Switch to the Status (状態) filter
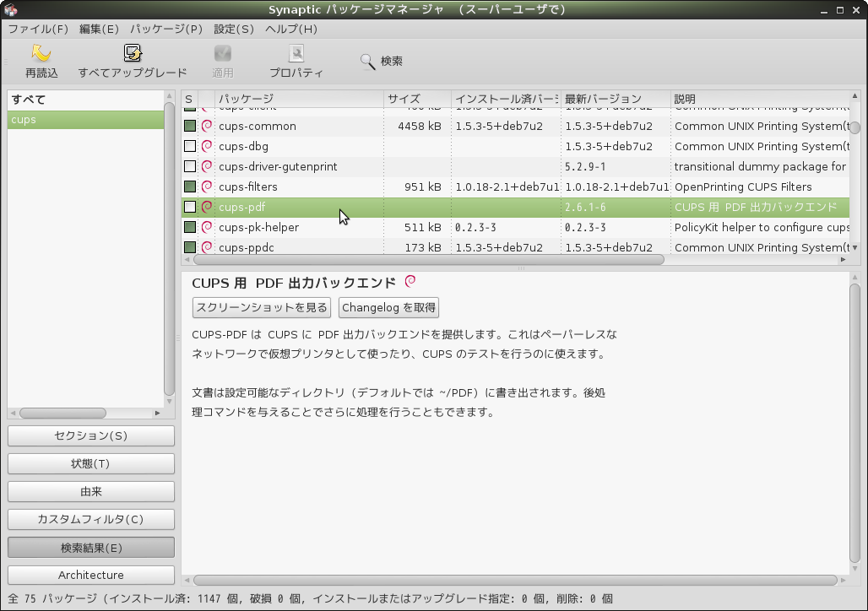Viewport: 868px width, 611px height. 91,464
